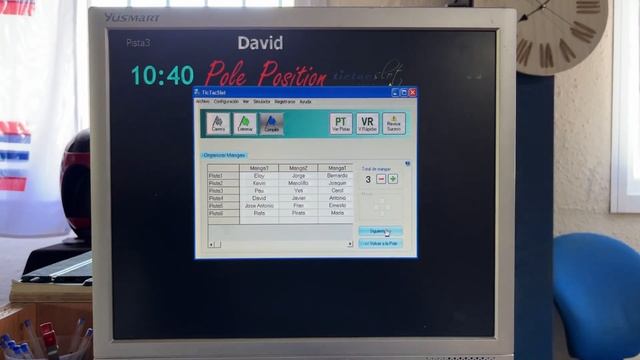640x360 pixels.
Task: Select the green flag toolbar button
Action: [x=244, y=124]
